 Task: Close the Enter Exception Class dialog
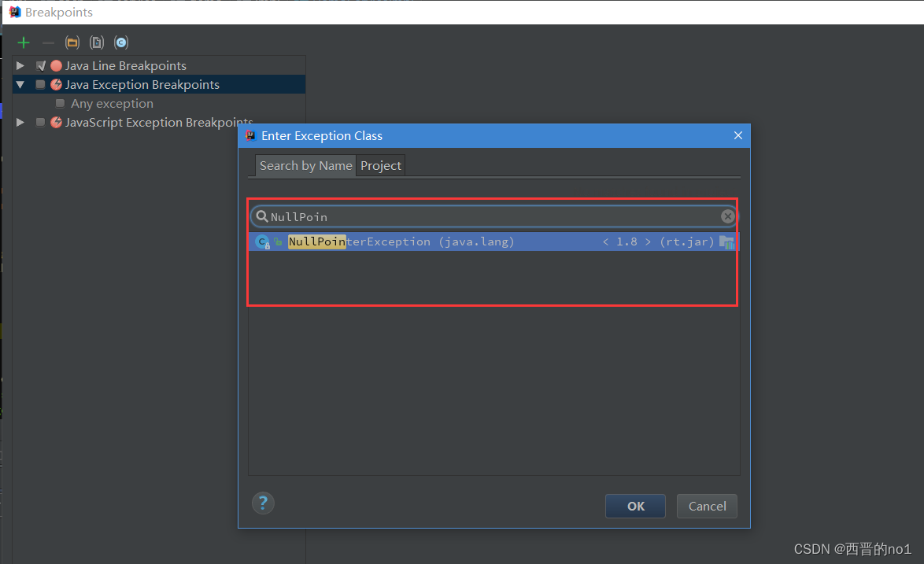[x=737, y=135]
